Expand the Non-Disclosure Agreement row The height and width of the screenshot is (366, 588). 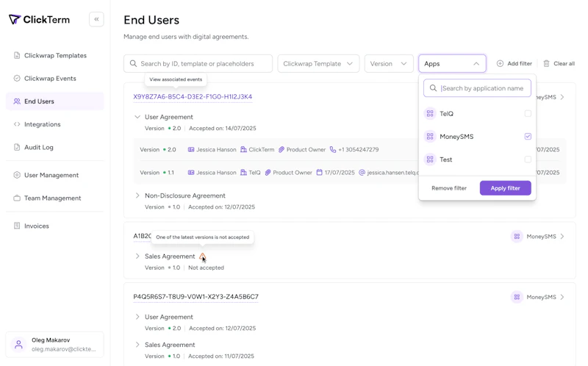click(137, 195)
